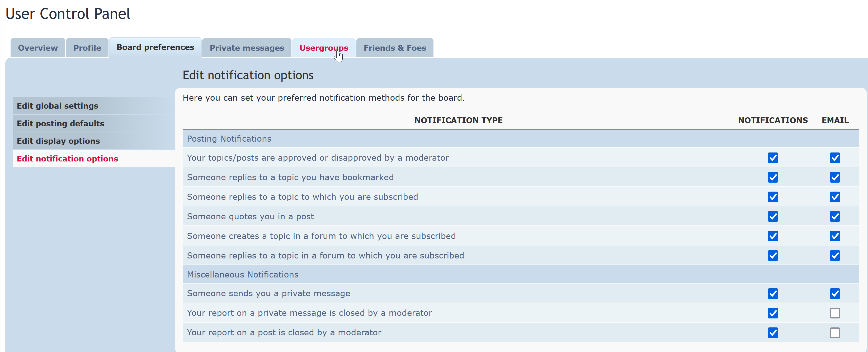Open Edit posting defaults
The image size is (868, 352).
[x=61, y=123]
